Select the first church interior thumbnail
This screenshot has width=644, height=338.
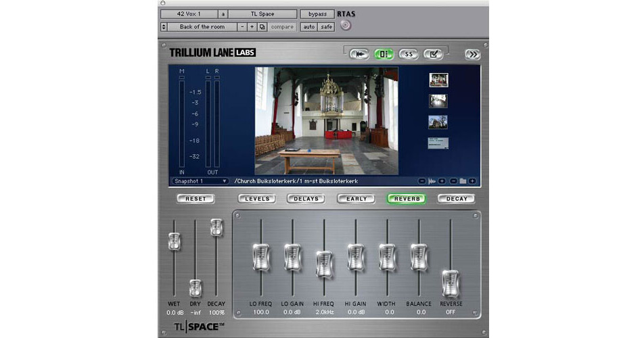pos(438,80)
